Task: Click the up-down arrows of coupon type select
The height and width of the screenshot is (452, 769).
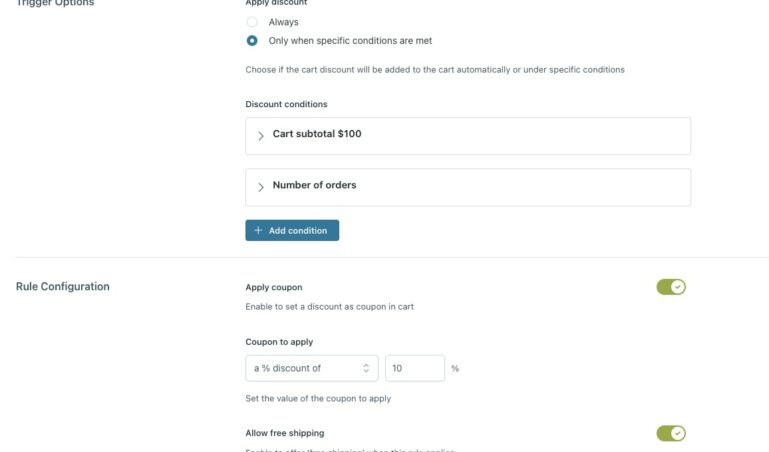Action: tap(366, 368)
